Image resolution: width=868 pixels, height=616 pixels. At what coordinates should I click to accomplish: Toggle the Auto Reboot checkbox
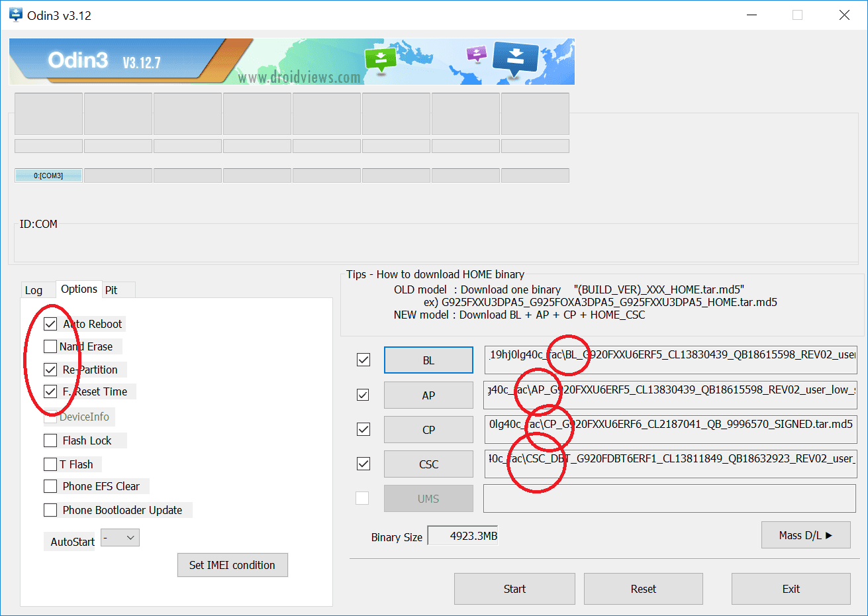click(x=50, y=324)
